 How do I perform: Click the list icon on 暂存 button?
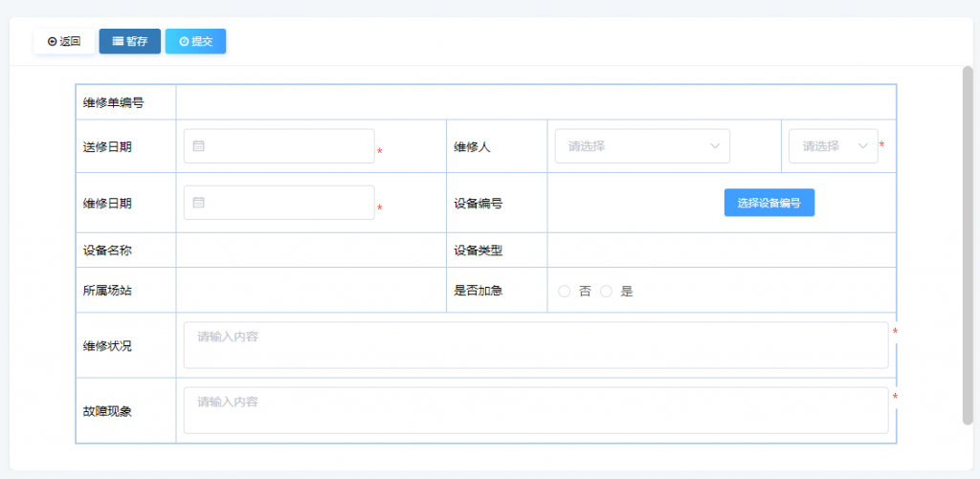click(x=118, y=41)
